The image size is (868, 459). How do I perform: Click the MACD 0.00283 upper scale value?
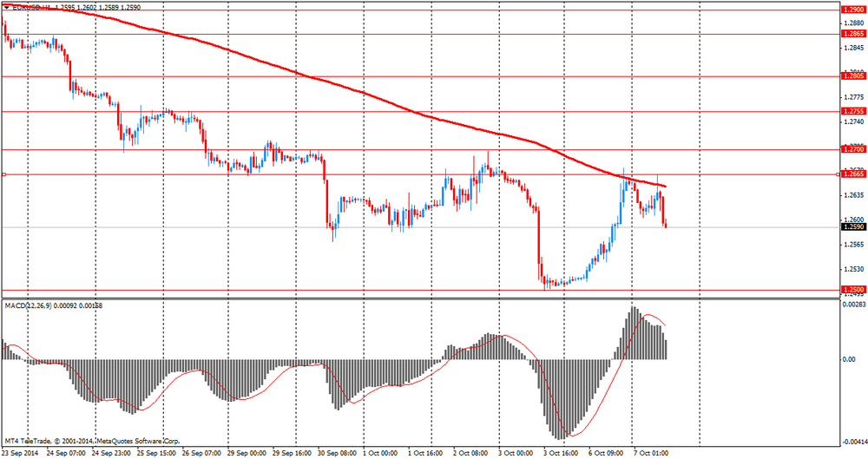[x=852, y=305]
